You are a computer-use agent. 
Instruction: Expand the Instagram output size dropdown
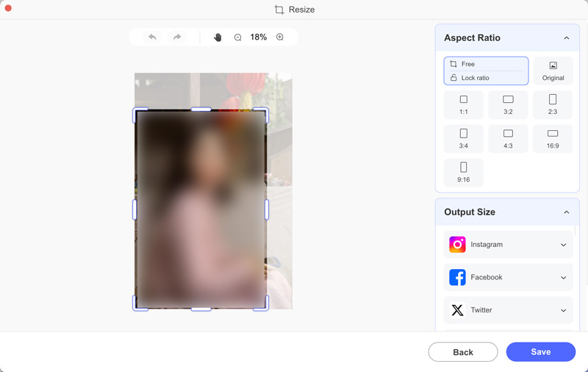click(x=564, y=245)
